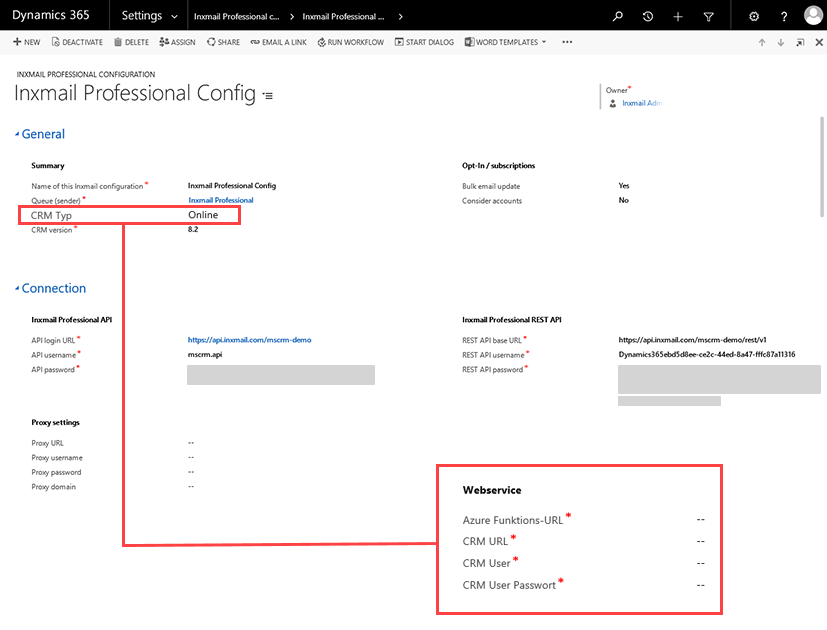Open more commands ellipsis menu

coord(567,42)
